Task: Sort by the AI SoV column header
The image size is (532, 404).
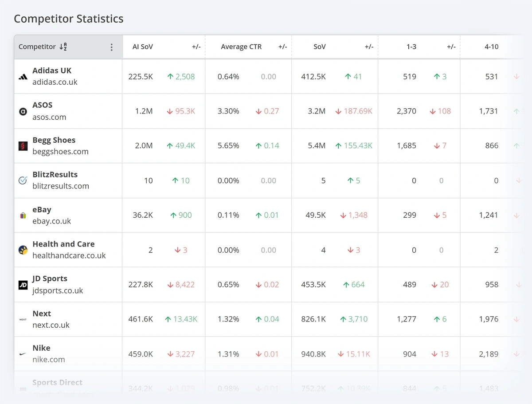Action: (143, 47)
